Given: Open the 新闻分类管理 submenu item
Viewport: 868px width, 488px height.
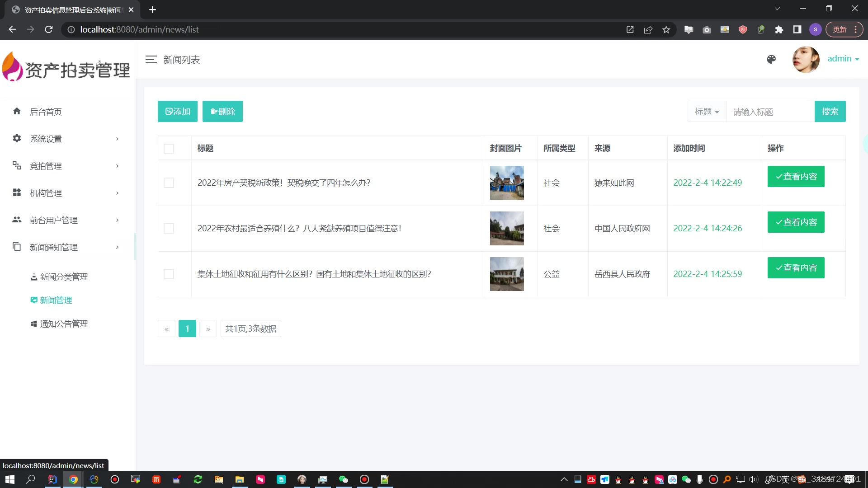Looking at the screenshot, I should point(64,277).
